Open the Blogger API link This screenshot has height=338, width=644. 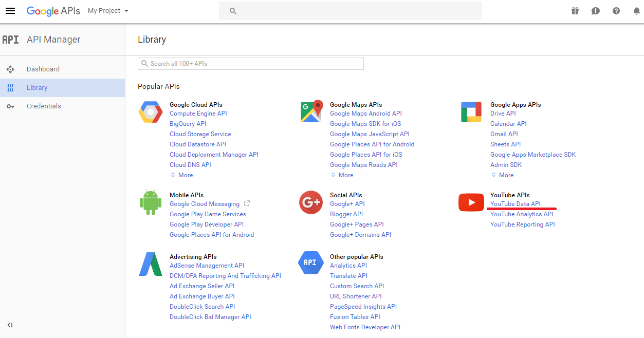coord(346,214)
